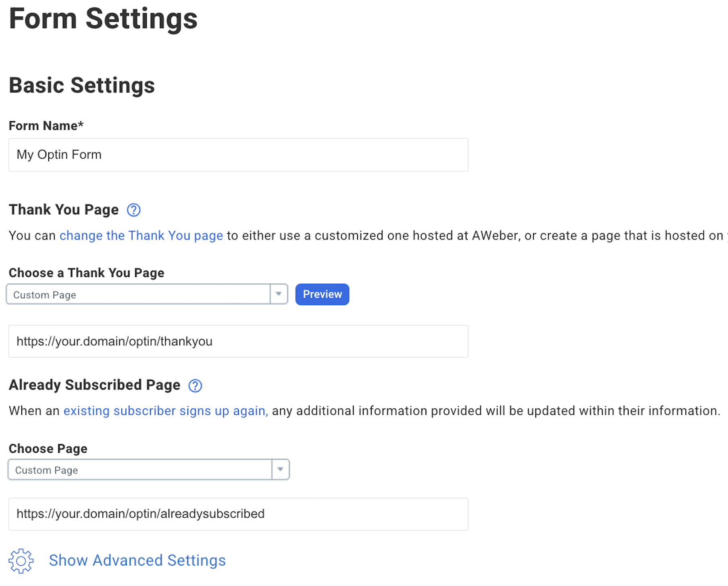
Task: Click the 'Choose a Thank You Page' label
Action: point(86,273)
